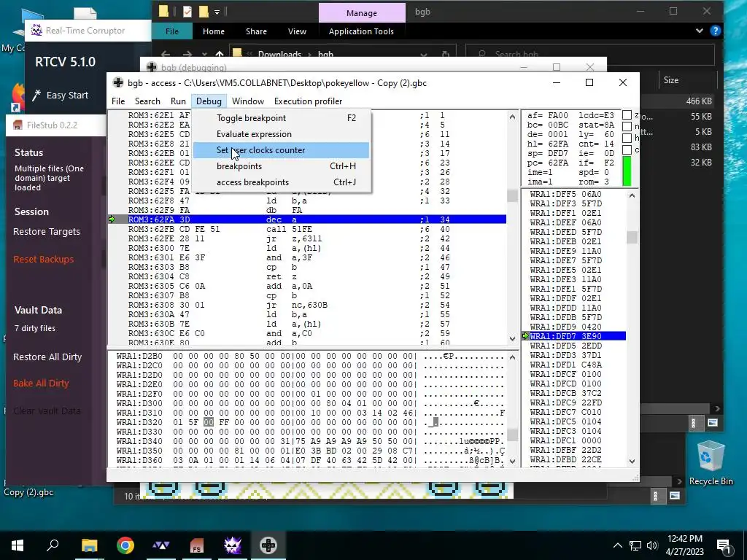
Task: Switch Explorer to details view, bottom right
Action: tap(694, 422)
